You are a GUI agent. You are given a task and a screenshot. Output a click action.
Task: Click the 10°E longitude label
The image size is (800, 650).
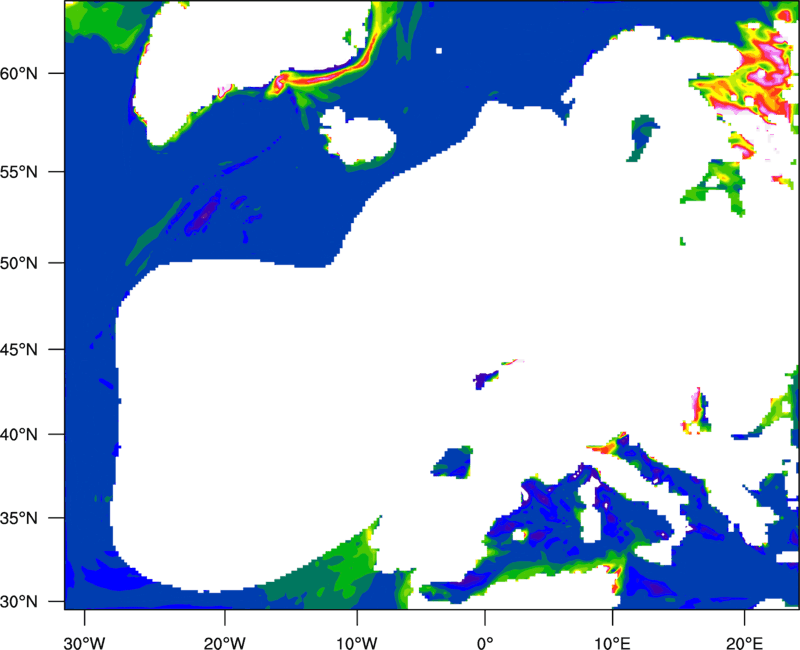pyautogui.click(x=612, y=643)
